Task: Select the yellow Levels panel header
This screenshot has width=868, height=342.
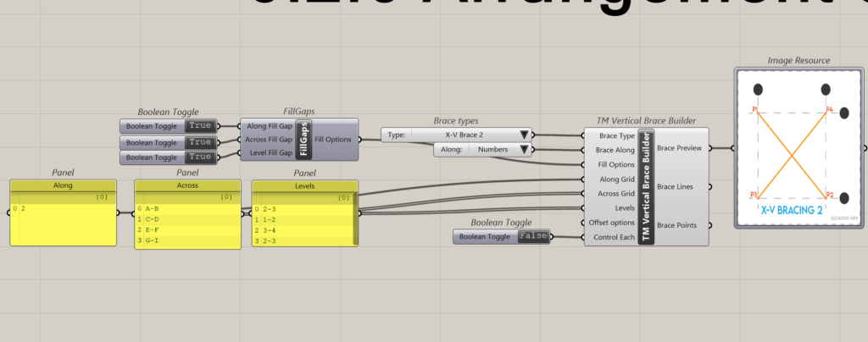Action: pos(302,185)
